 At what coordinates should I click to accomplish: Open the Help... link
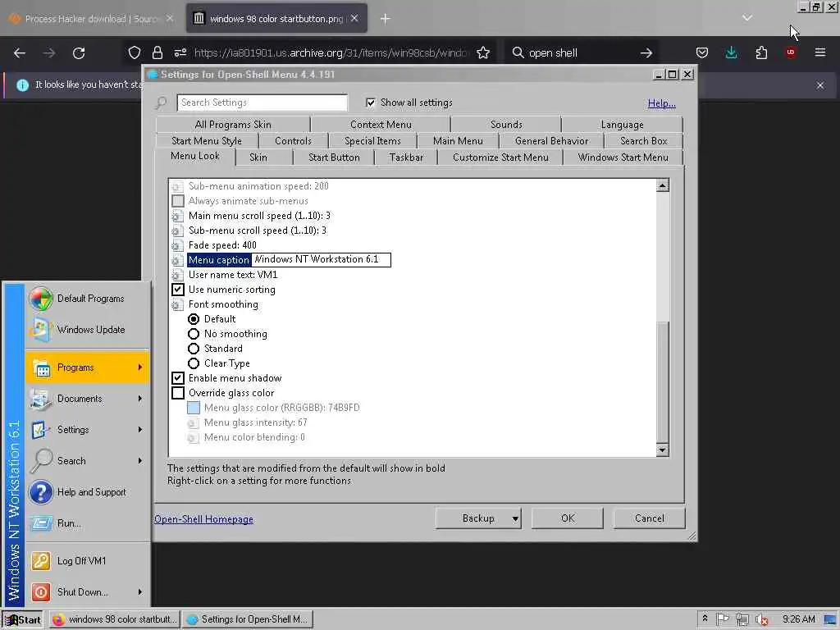pos(662,103)
